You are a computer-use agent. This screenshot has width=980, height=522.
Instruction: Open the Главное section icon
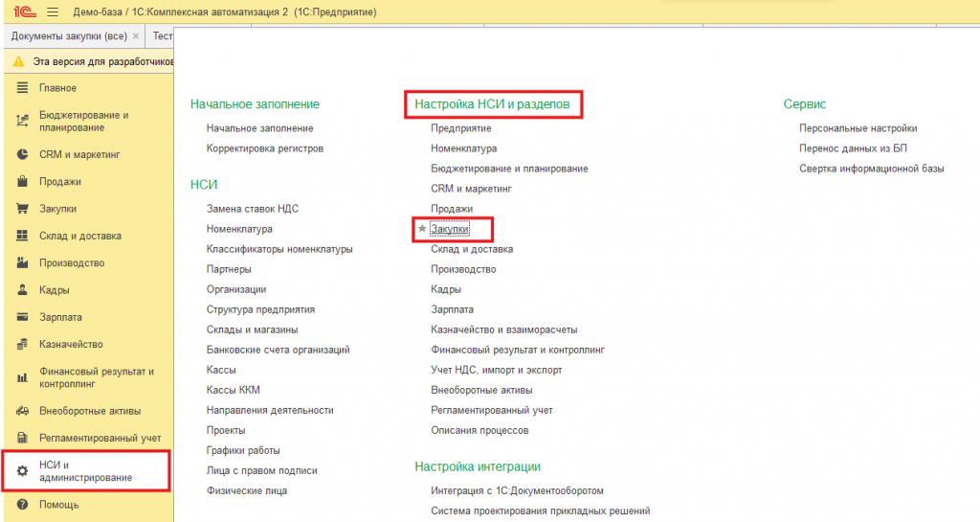(x=23, y=88)
